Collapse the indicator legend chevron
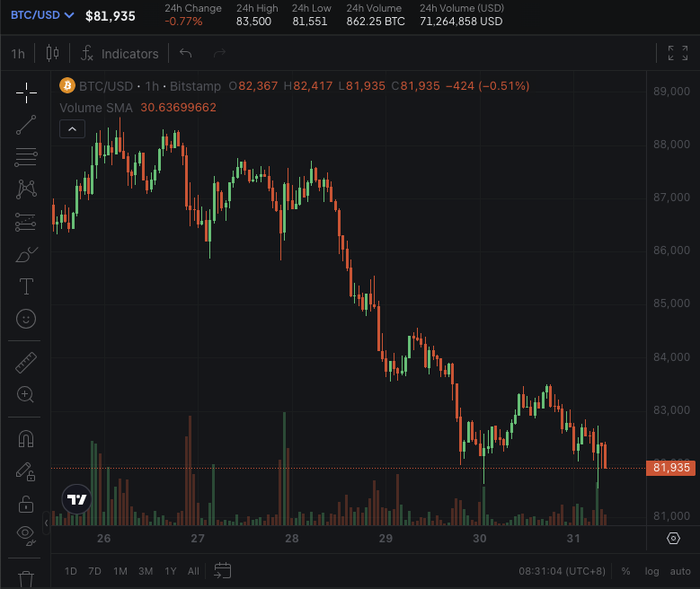 71,128
